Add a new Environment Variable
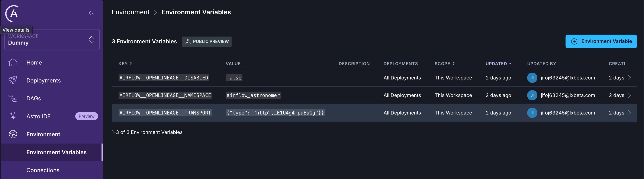The width and height of the screenshot is (644, 179). pos(601,41)
